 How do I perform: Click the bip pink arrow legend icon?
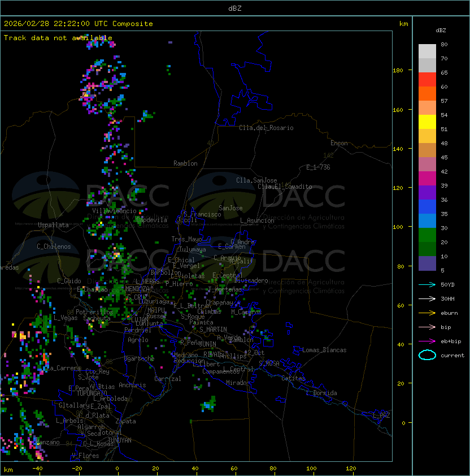coord(427,327)
